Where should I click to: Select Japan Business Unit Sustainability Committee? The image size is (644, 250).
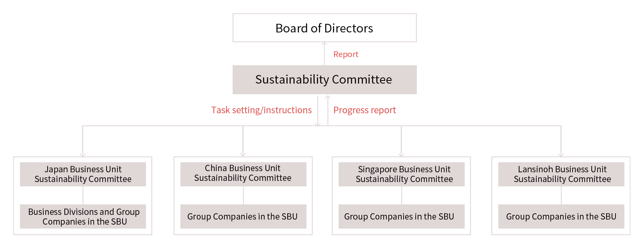pyautogui.click(x=83, y=174)
